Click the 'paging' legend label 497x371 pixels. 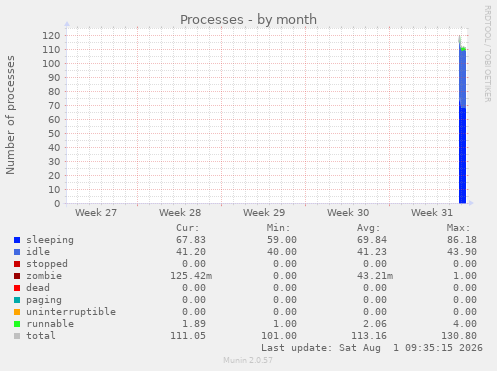click(44, 300)
